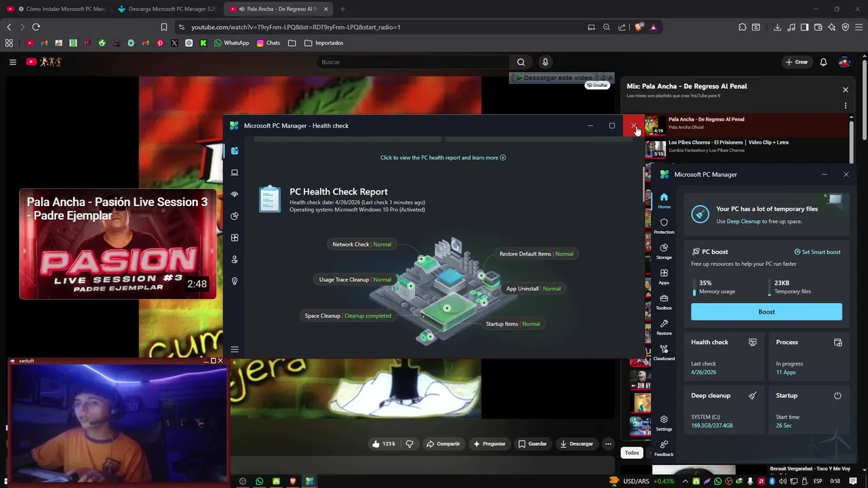868x488 pixels.
Task: Expand Health check window hamburger menu
Action: click(235, 350)
